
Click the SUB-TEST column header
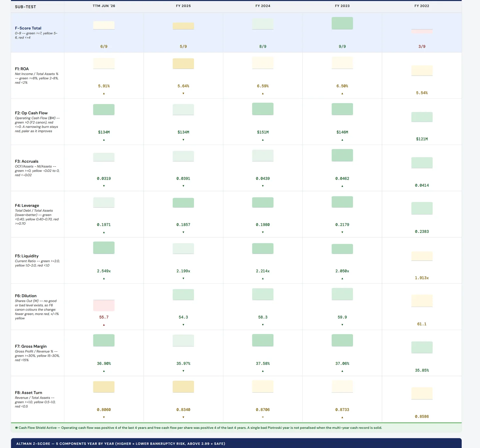[x=25, y=7]
